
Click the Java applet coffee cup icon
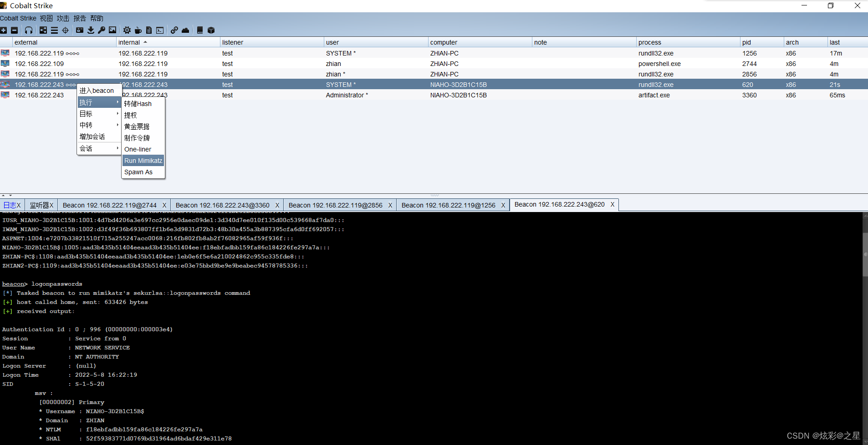[138, 30]
